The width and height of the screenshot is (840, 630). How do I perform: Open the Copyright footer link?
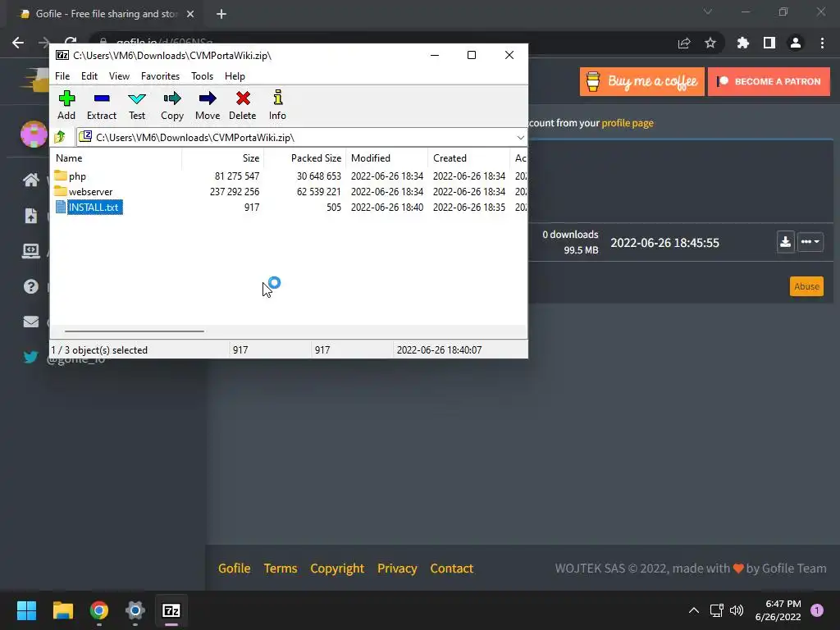click(337, 568)
